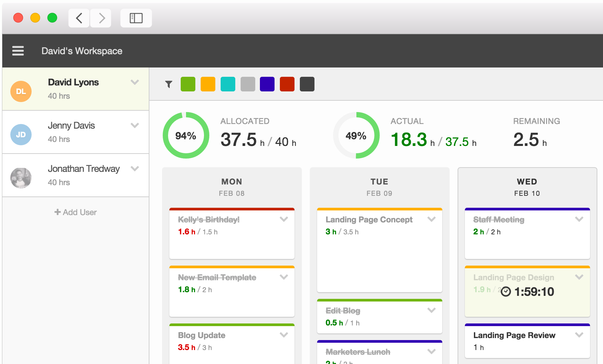The width and height of the screenshot is (603, 364).
Task: Go back with the left arrow
Action: point(79,18)
